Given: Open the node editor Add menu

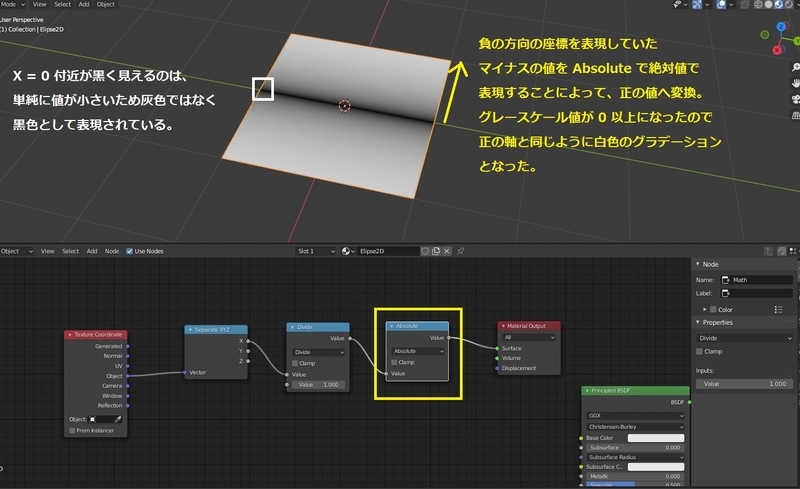Looking at the screenshot, I should pyautogui.click(x=92, y=251).
